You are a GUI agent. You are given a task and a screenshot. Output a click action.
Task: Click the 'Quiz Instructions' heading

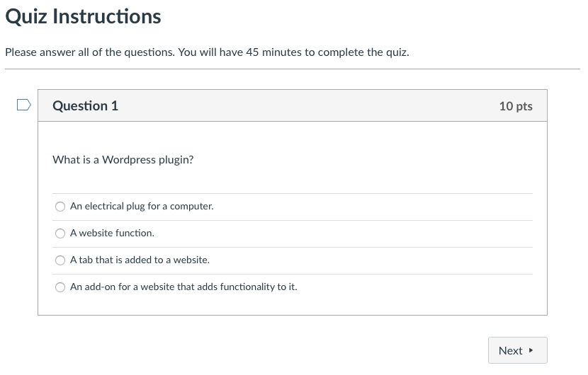(x=83, y=16)
